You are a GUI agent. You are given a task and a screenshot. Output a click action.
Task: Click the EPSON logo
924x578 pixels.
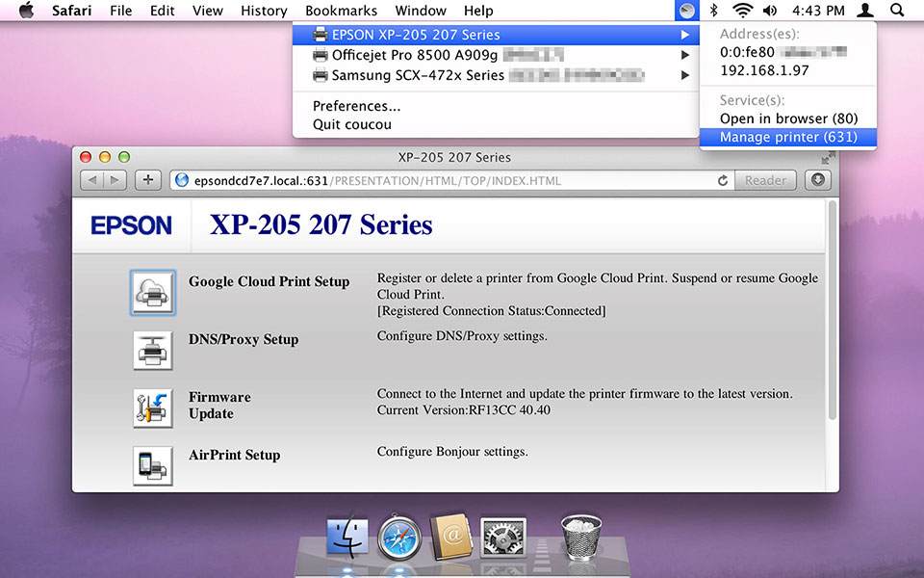(132, 225)
